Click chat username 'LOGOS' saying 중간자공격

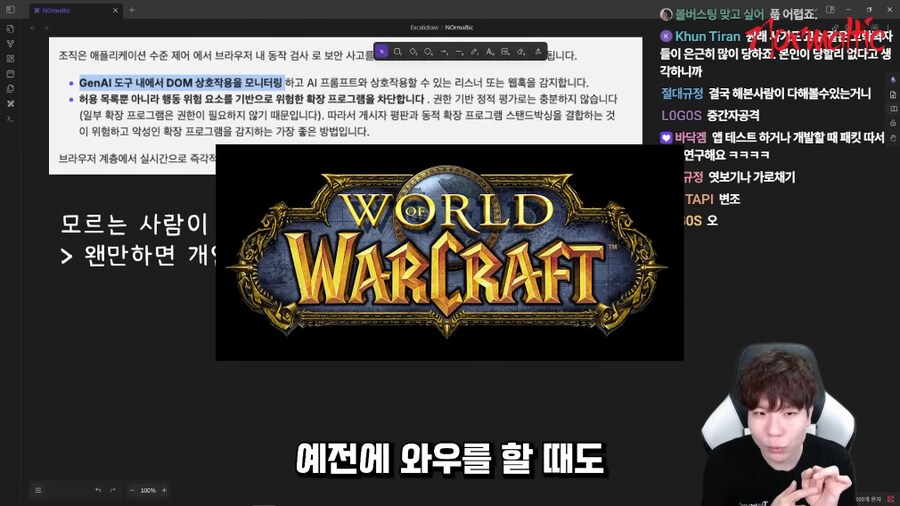click(681, 115)
